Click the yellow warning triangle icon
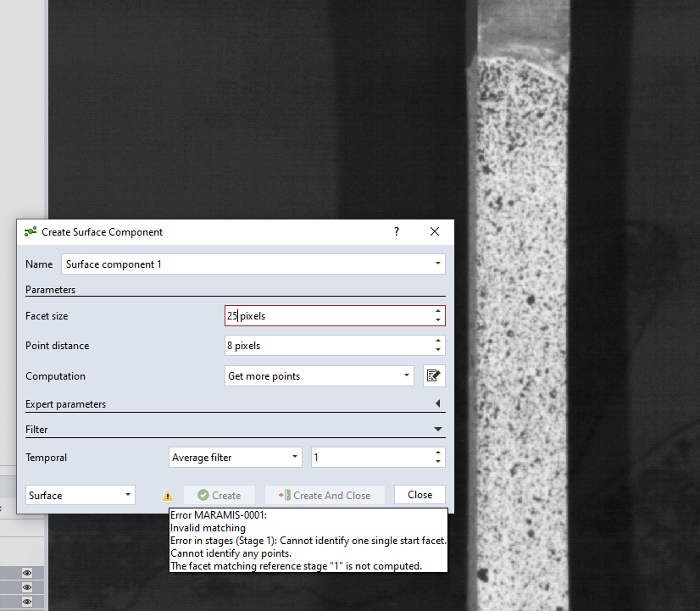 point(168,496)
